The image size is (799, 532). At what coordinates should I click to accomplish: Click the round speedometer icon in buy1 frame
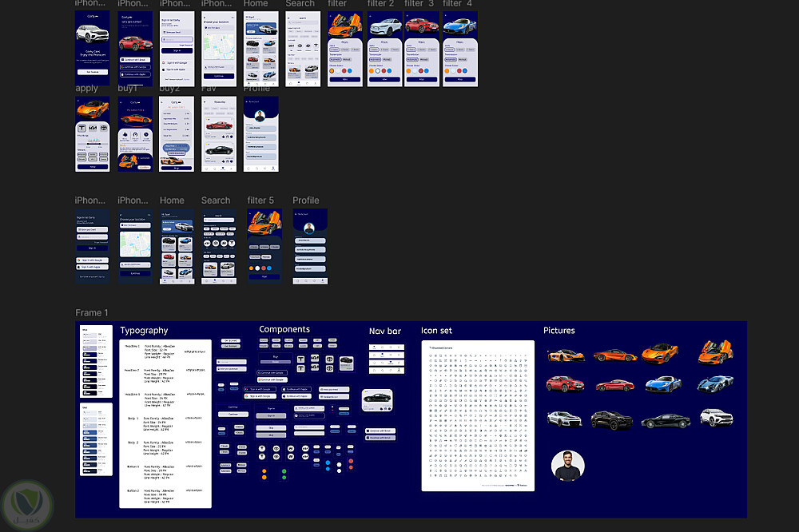pos(136,135)
